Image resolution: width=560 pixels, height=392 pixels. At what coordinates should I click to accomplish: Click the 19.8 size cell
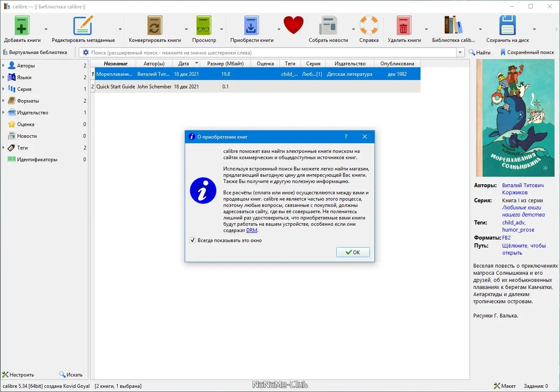225,74
